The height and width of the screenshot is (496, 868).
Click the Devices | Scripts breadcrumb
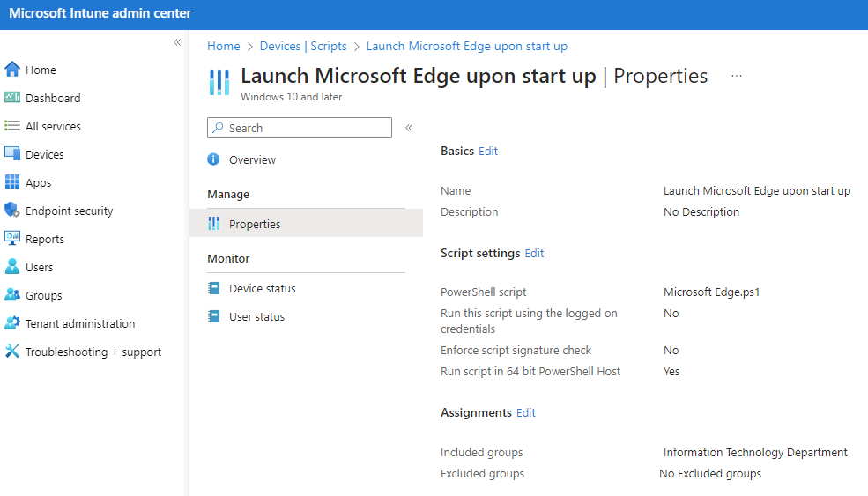[303, 46]
